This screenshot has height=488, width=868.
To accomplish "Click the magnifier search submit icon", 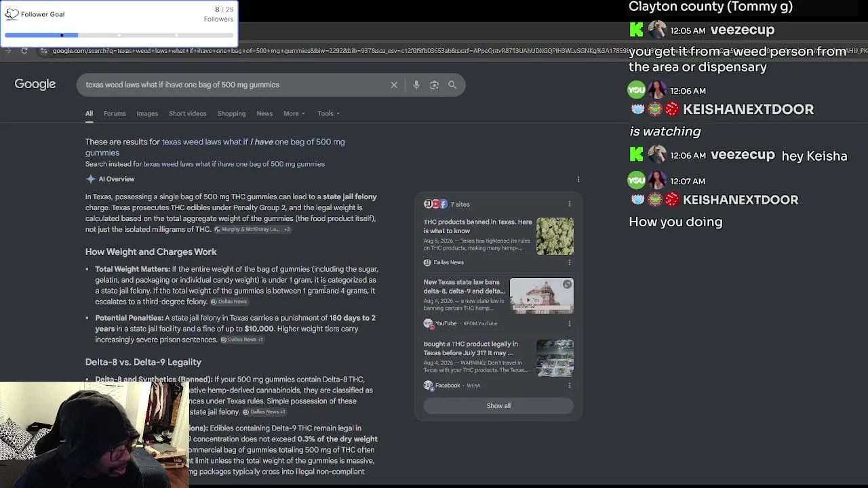I will click(452, 85).
